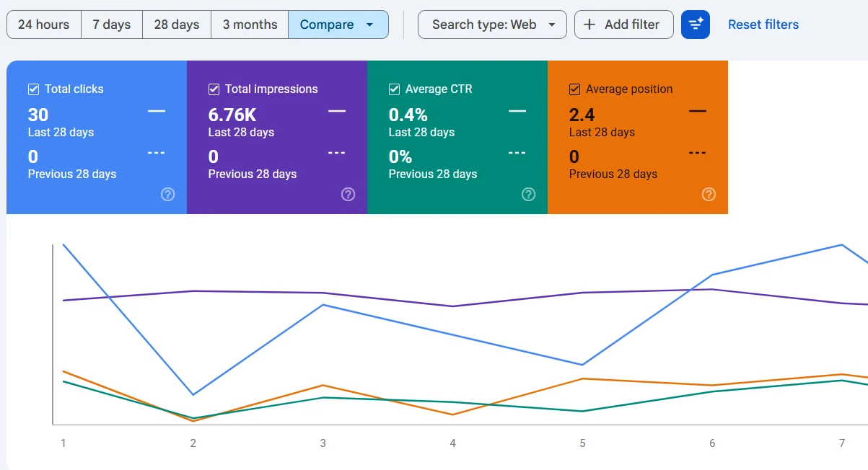Click the Reset filters link
The width and height of the screenshot is (868, 470).
click(x=763, y=25)
